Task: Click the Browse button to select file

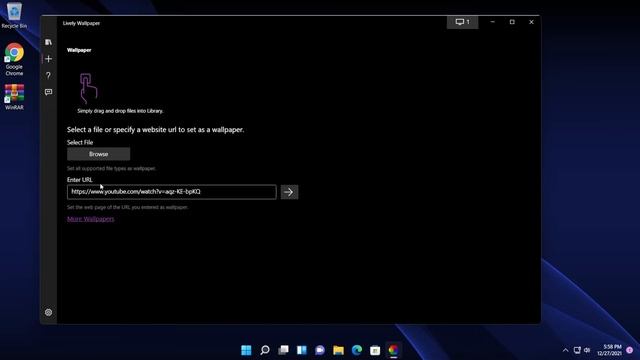Action: (x=98, y=154)
